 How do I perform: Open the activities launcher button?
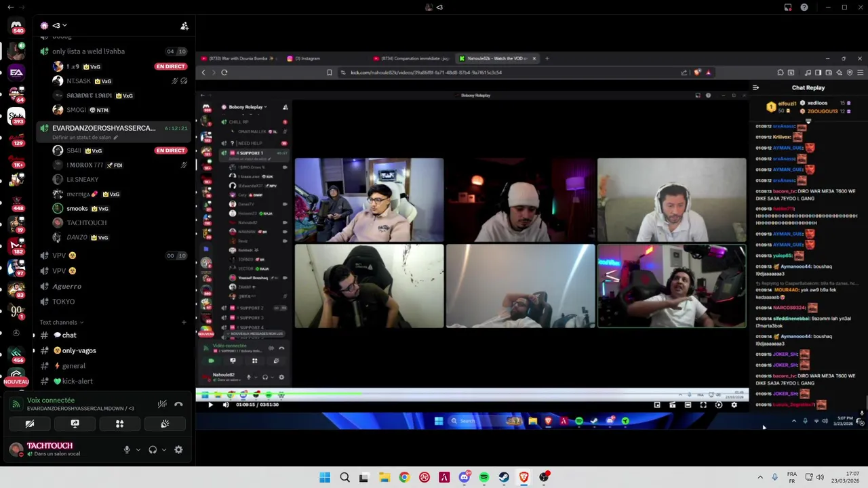pyautogui.click(x=119, y=424)
